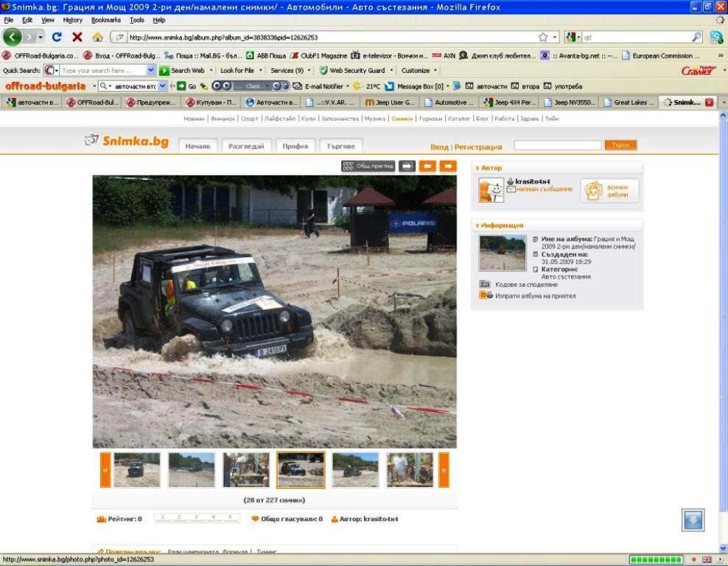This screenshot has height=566, width=728.
Task: Click Search Web toolbar button
Action: pyautogui.click(x=182, y=71)
